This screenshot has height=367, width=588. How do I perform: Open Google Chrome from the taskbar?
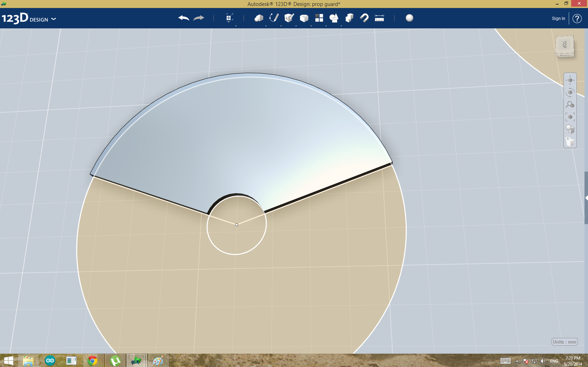[x=92, y=361]
